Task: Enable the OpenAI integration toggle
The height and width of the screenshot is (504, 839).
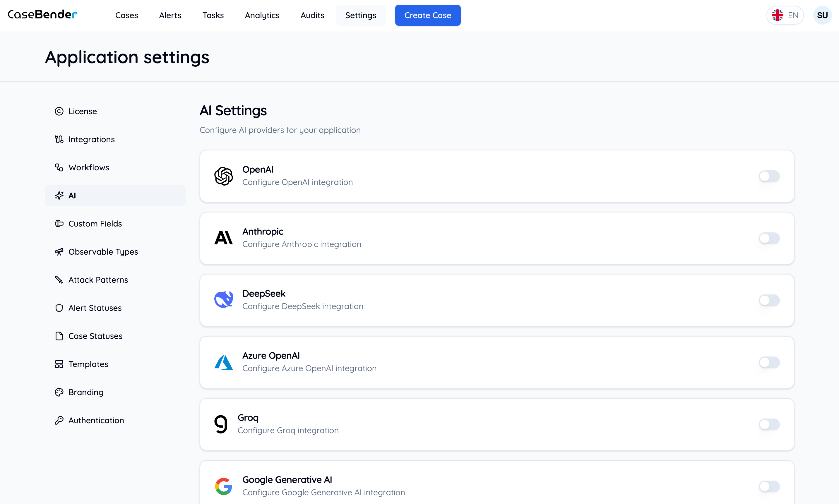Action: coord(769,176)
